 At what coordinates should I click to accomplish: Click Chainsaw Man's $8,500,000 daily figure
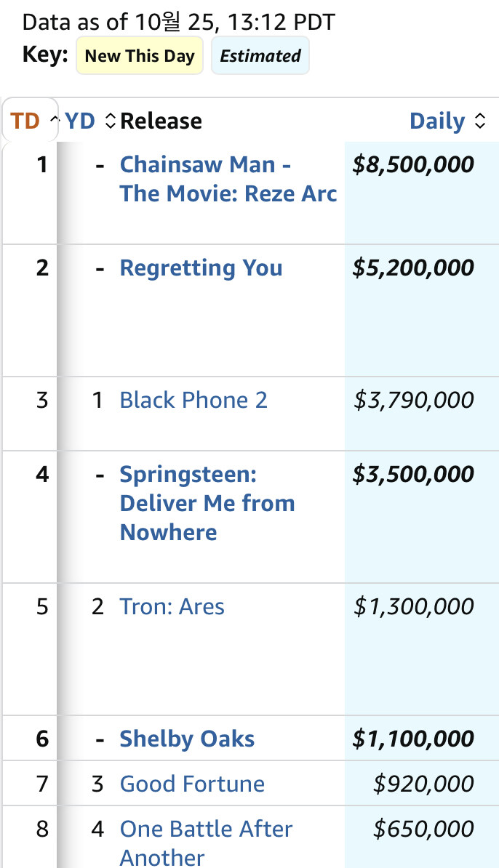tap(412, 164)
